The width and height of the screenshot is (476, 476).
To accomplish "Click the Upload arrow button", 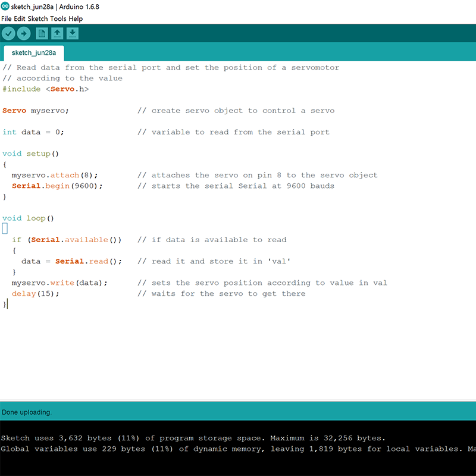I will coord(24,33).
